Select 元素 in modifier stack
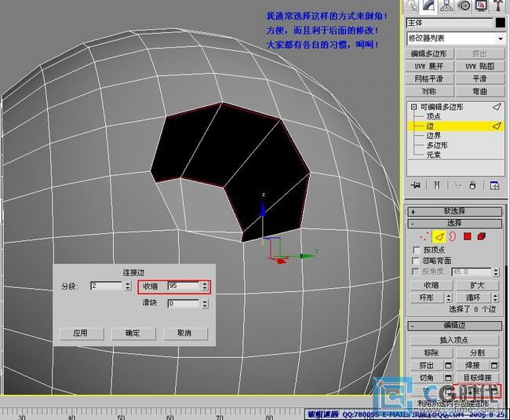Screen dimensions: 510x420 433,155
